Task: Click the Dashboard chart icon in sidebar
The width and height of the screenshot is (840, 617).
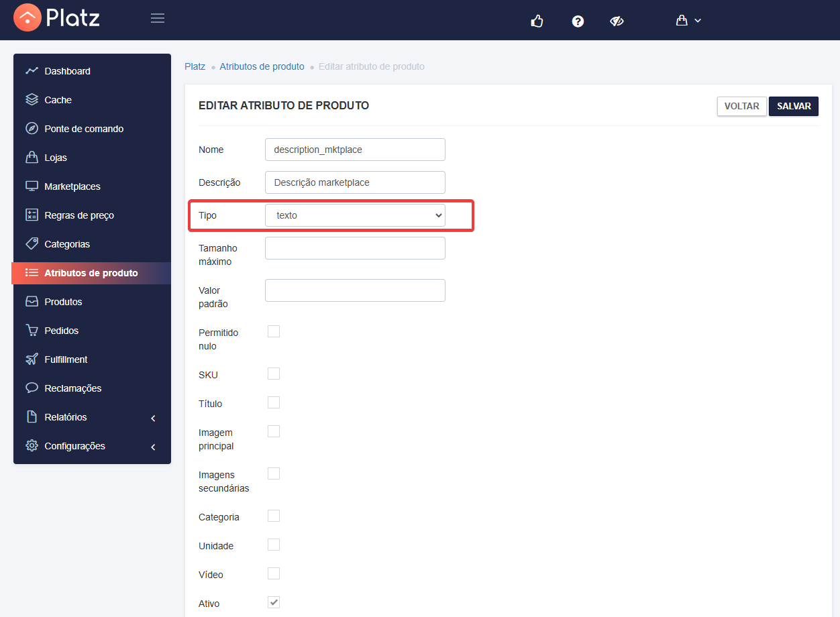Action: [x=32, y=71]
